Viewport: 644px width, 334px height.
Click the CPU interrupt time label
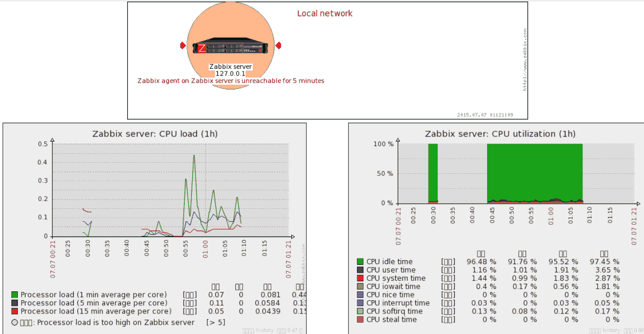(397, 303)
